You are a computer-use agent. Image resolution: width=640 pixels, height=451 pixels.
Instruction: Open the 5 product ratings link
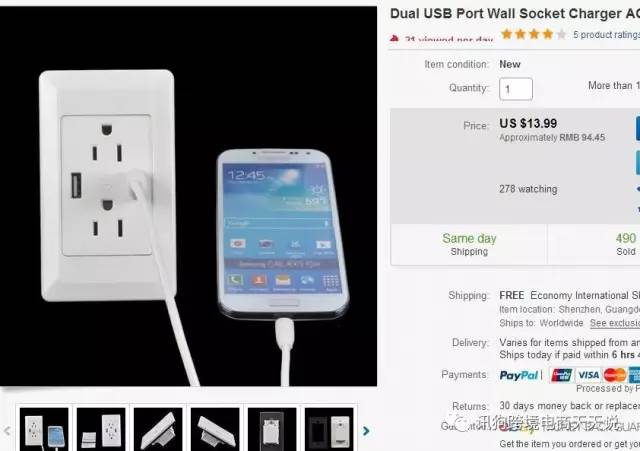(606, 35)
